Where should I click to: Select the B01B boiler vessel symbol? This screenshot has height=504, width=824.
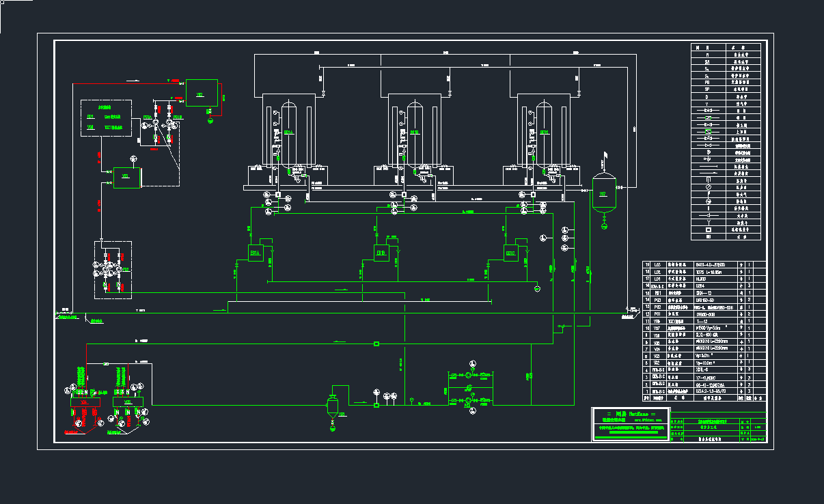(415, 133)
